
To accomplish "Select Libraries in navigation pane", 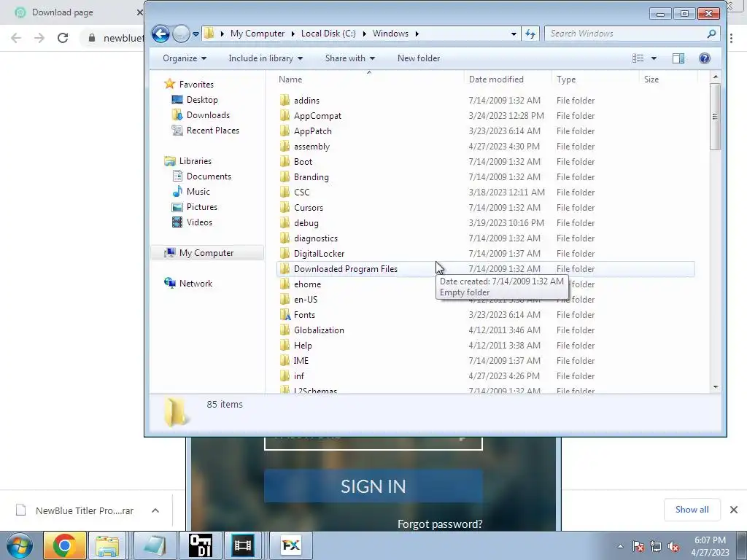I will pos(195,161).
